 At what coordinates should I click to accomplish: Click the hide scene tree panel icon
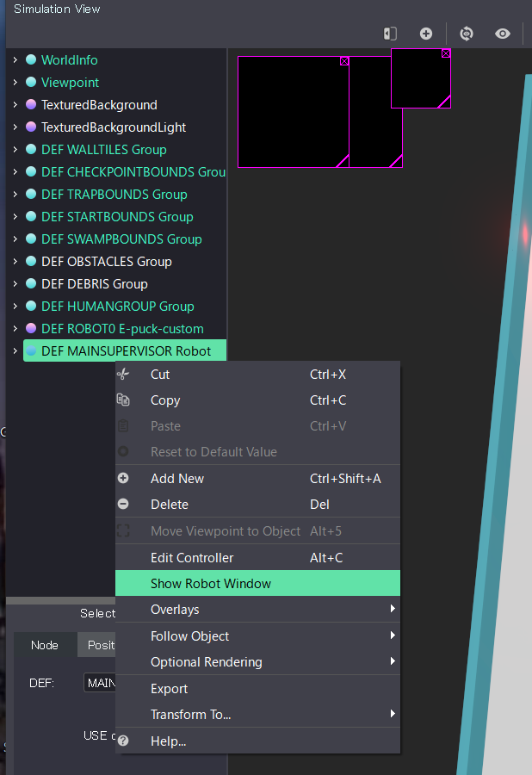click(390, 34)
